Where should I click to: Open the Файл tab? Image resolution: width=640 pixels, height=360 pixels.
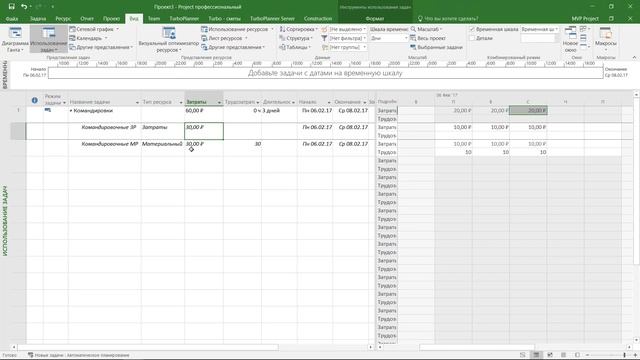click(11, 19)
